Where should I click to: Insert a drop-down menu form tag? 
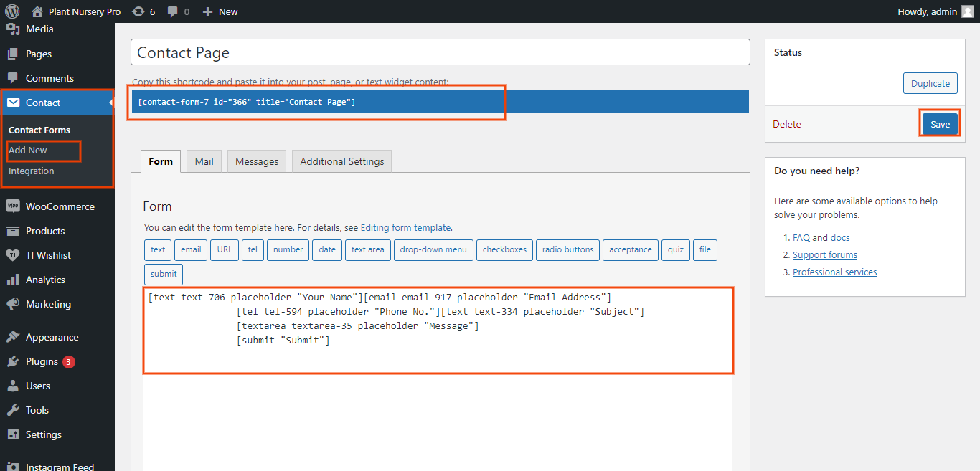tap(433, 249)
